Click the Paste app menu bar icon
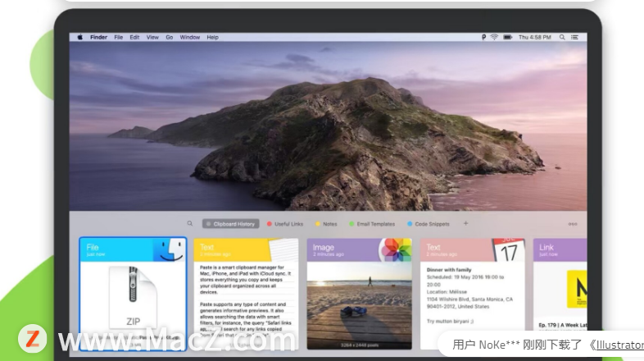Viewport: 644px width, 361px height. (483, 37)
